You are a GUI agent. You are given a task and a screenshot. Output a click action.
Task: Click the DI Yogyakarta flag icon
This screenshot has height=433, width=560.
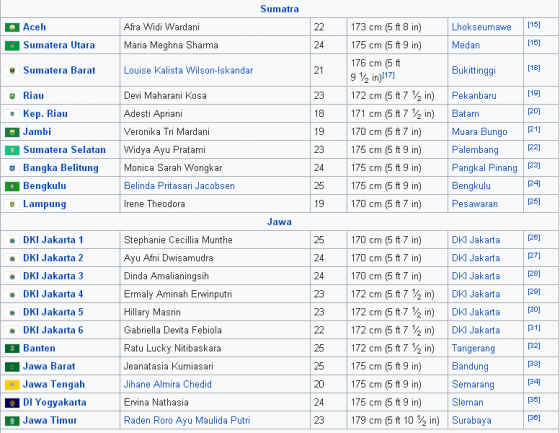point(12,403)
